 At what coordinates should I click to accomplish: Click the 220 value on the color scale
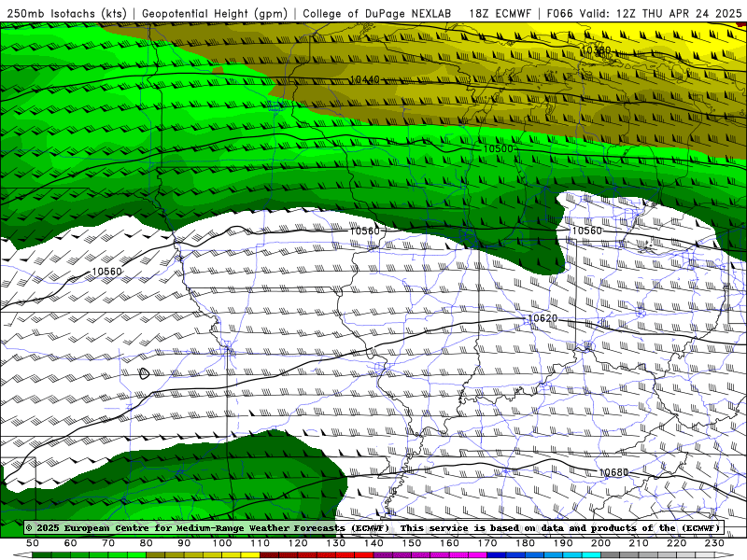pyautogui.click(x=676, y=543)
